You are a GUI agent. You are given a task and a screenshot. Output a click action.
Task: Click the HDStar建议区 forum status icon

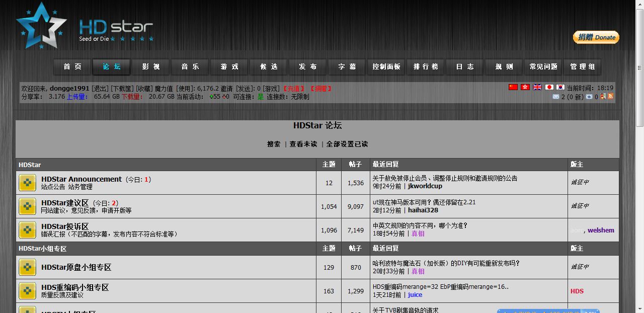(x=27, y=206)
